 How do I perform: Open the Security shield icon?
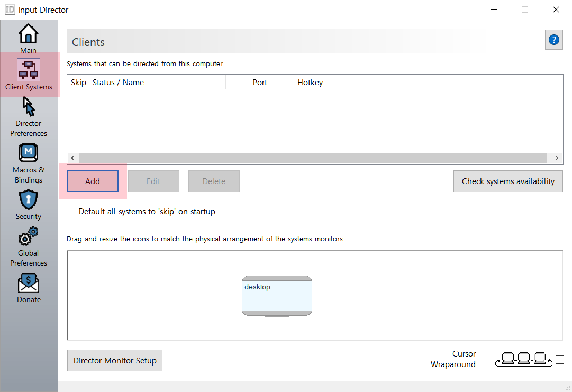(x=29, y=199)
